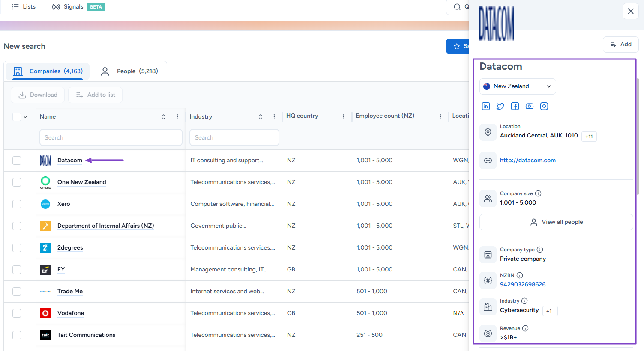
Task: Select the Datacom row checkbox
Action: (17, 161)
